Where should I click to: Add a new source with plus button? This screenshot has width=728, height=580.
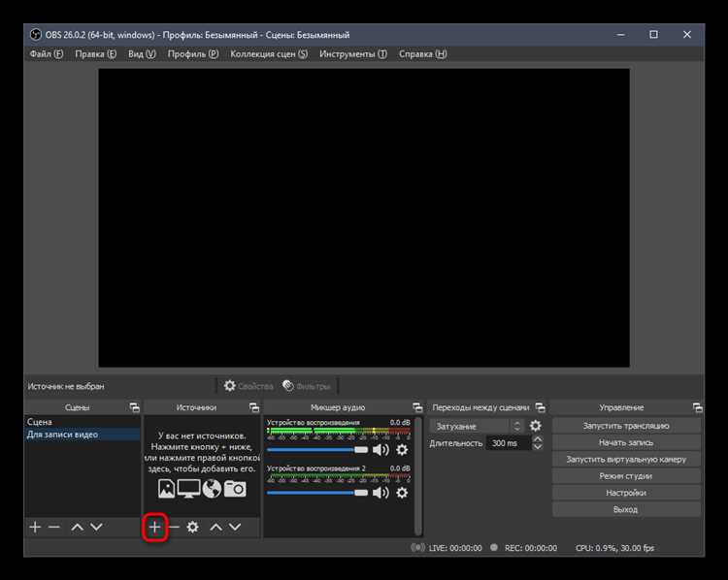click(x=154, y=527)
